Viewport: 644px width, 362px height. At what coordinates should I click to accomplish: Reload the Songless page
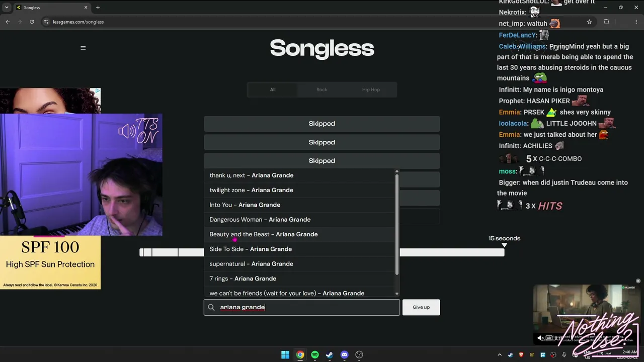[x=32, y=22]
